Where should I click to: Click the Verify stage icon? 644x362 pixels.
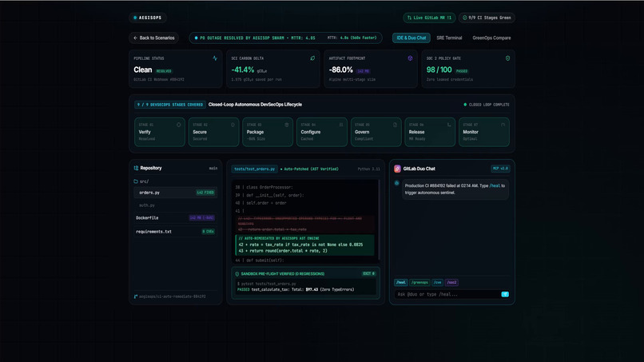(179, 125)
